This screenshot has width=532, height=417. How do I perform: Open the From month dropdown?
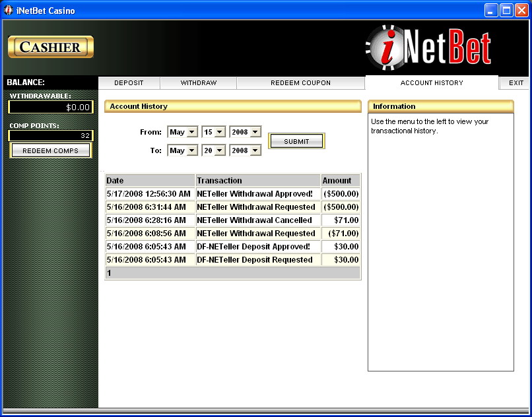(183, 132)
